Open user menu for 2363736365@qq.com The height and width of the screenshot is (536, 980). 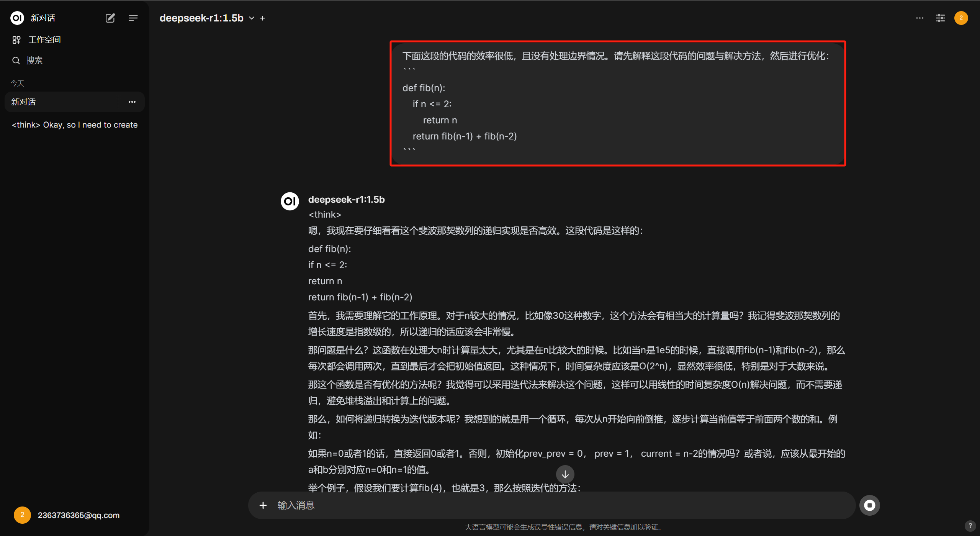67,515
